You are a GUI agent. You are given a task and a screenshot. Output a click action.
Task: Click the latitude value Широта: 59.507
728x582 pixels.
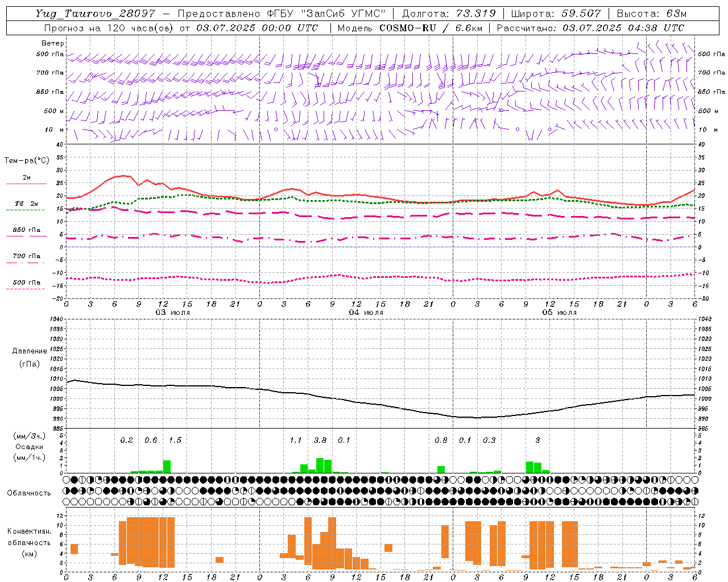[x=556, y=14]
